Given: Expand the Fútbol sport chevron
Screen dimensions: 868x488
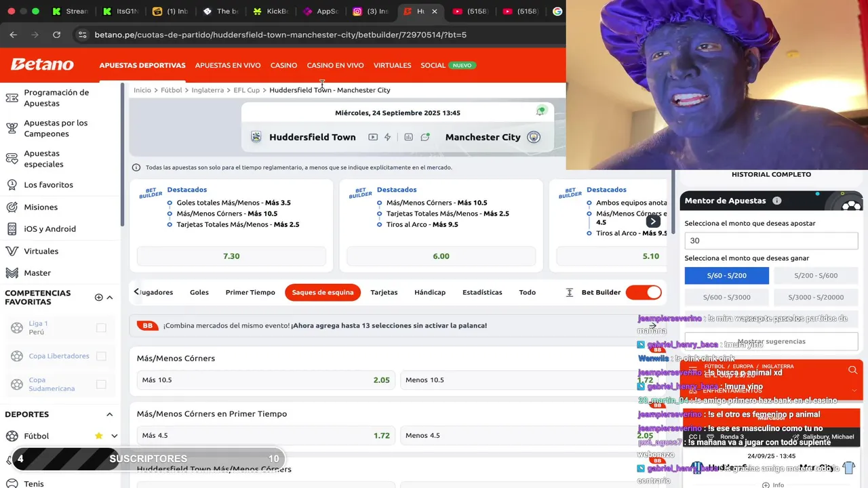Looking at the screenshot, I should point(114,436).
